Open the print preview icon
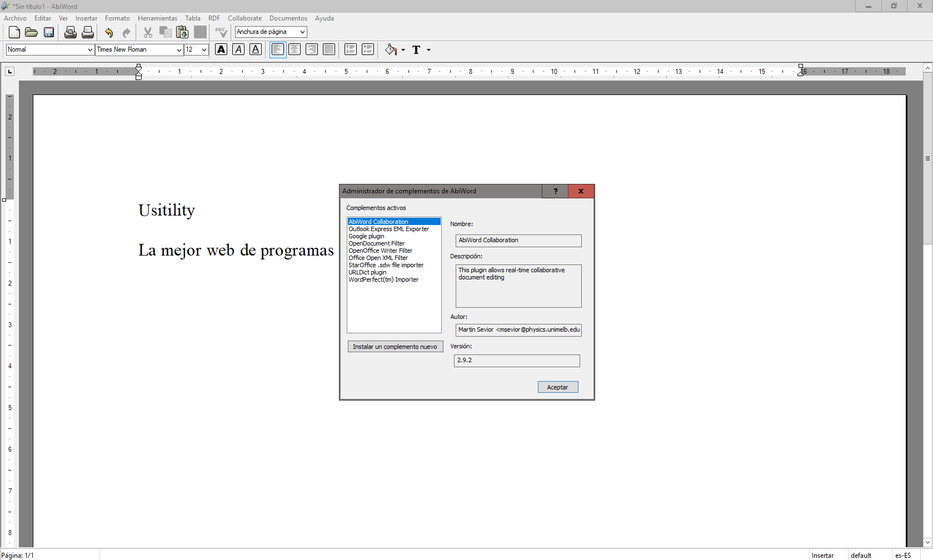 (x=70, y=33)
